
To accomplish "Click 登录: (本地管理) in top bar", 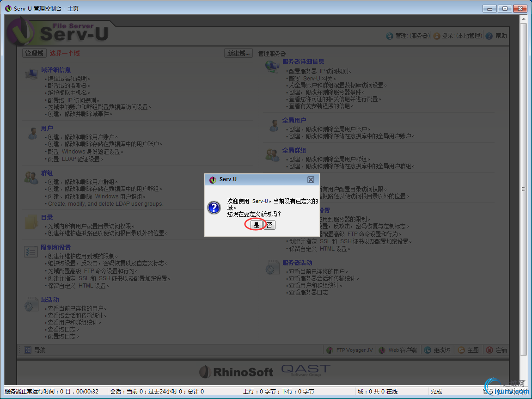I will [x=462, y=36].
